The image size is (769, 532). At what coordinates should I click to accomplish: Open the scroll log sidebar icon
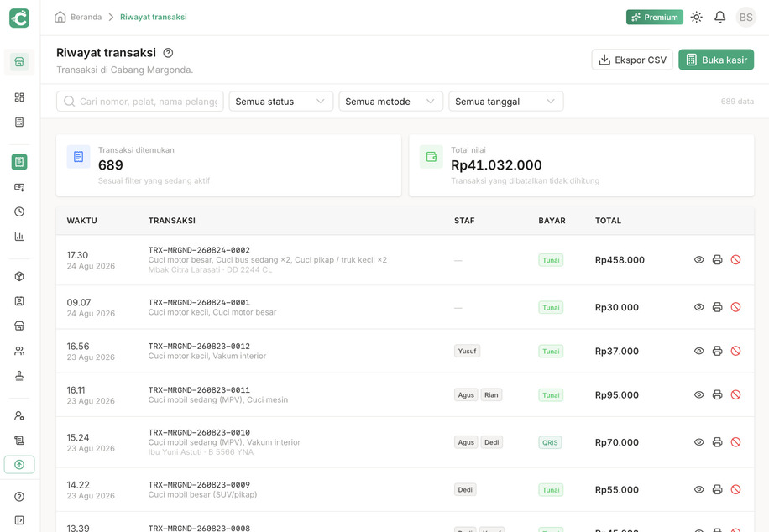coord(19,441)
